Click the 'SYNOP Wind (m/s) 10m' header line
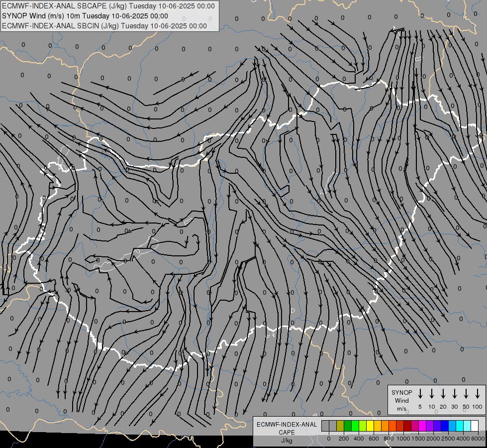487x448 pixels. click(x=85, y=16)
